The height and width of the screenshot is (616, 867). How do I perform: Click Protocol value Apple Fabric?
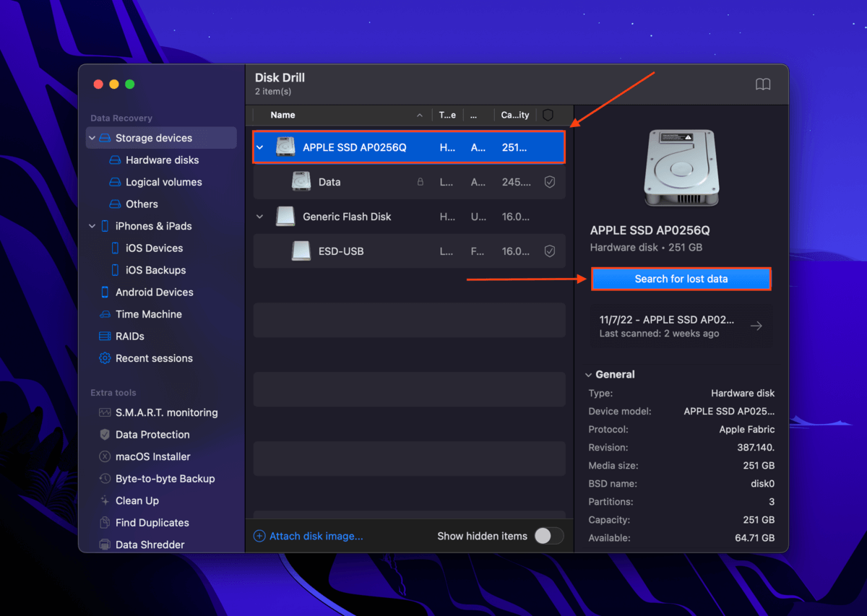[746, 430]
